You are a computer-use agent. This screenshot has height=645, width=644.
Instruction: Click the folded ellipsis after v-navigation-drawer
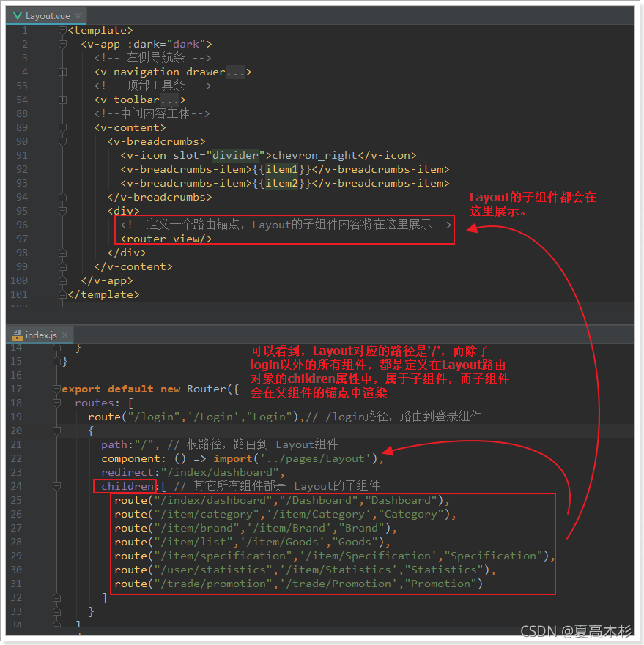click(x=235, y=72)
